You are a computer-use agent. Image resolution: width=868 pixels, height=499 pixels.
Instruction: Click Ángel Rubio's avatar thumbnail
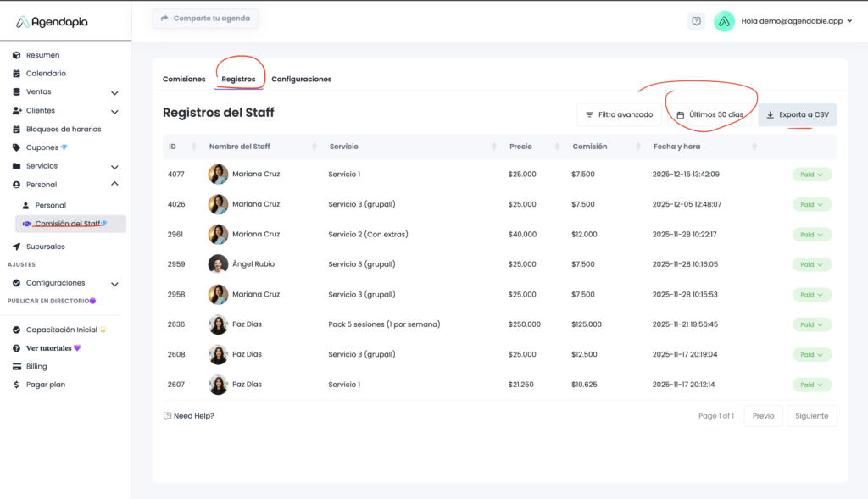pyautogui.click(x=218, y=264)
